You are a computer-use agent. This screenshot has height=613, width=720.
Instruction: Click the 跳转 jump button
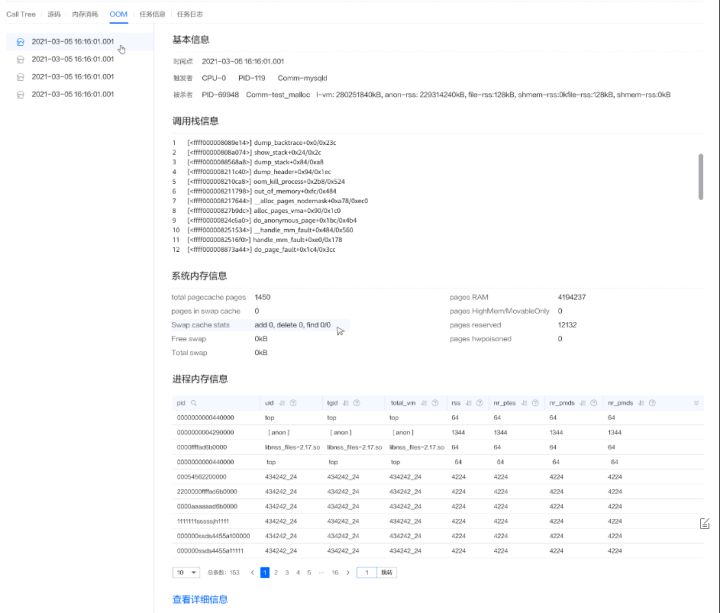tap(387, 573)
